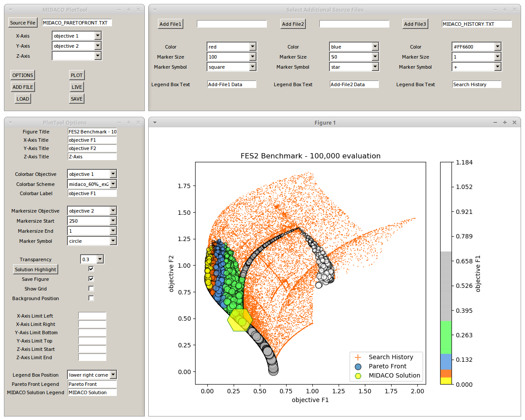Focus the Legend Box Text field reading Add-File1 Data
The width and height of the screenshot is (525, 420).
pyautogui.click(x=232, y=84)
